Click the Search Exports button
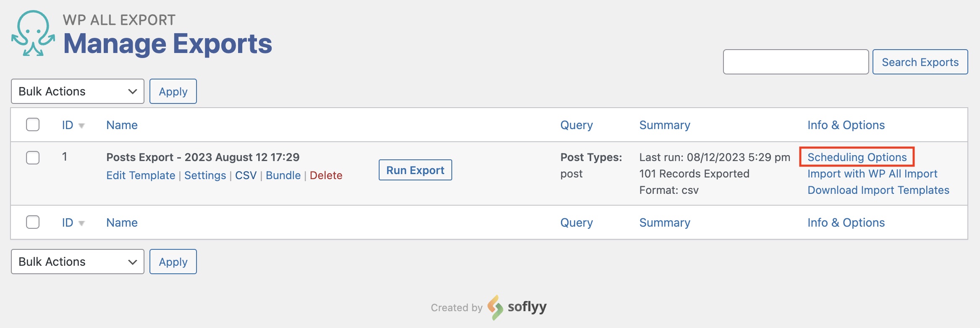Screen dimensions: 980x328 (920, 62)
